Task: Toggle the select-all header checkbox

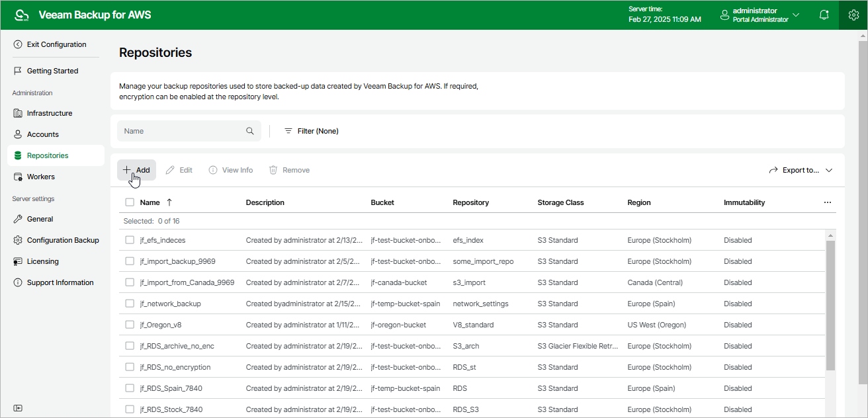Action: [130, 202]
